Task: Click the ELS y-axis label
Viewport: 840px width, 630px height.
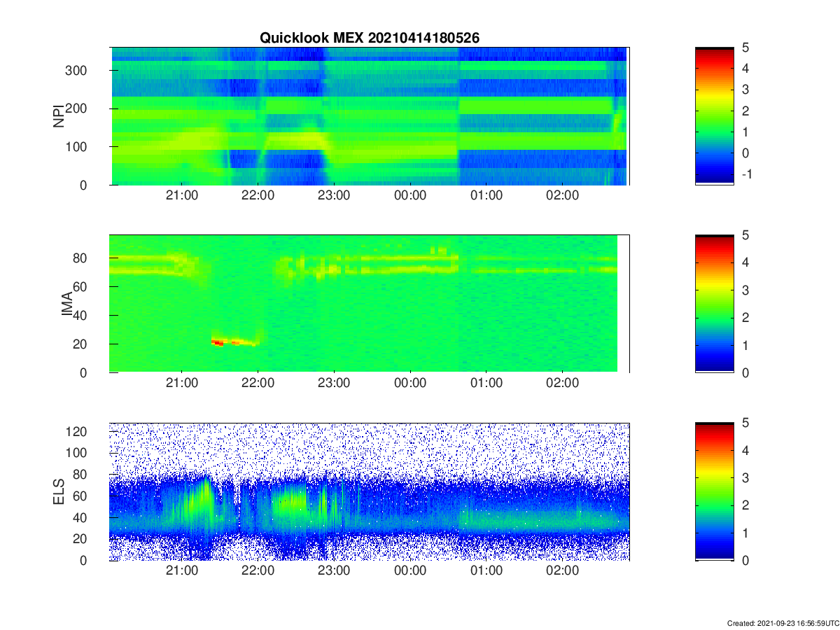Action: point(59,491)
